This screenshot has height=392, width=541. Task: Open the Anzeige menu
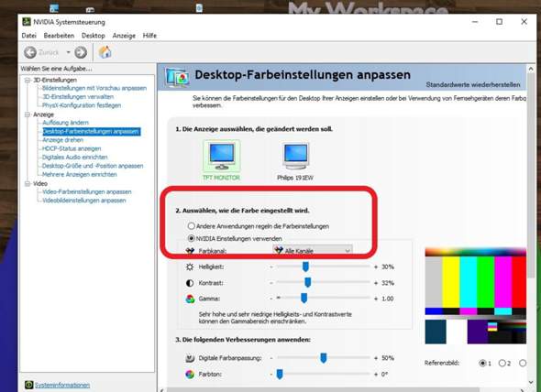click(124, 36)
